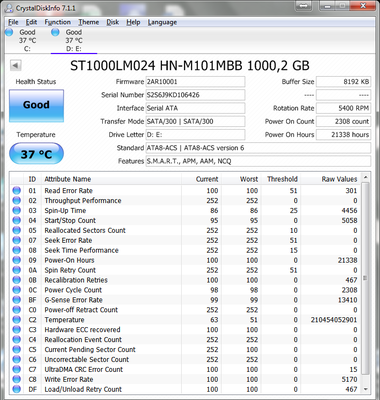The width and height of the screenshot is (380, 400).
Task: Click status orb for Reallocated Sectors Count
Action: pyautogui.click(x=16, y=230)
